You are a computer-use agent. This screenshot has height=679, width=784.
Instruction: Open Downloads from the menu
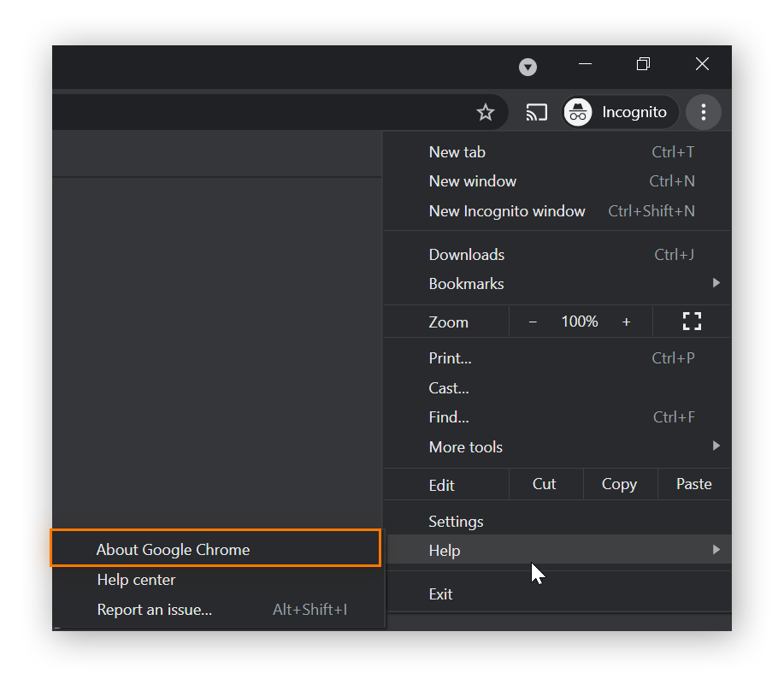pyautogui.click(x=466, y=254)
